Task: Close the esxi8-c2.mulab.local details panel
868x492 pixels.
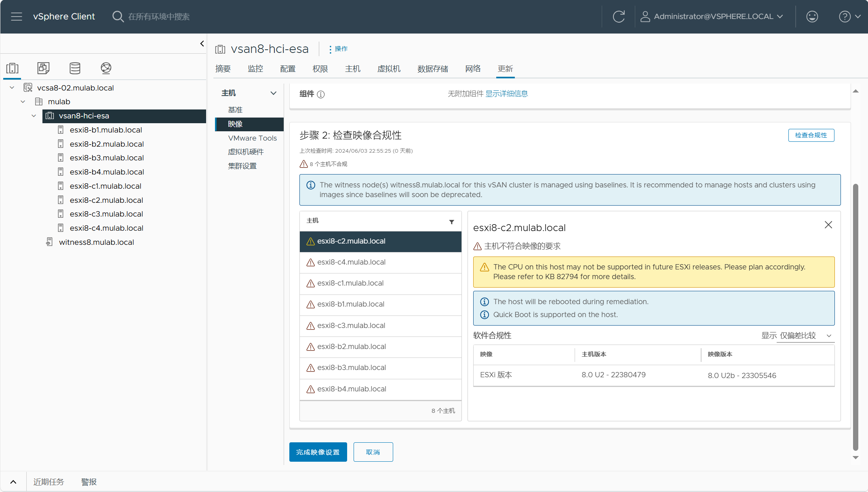Action: (828, 225)
